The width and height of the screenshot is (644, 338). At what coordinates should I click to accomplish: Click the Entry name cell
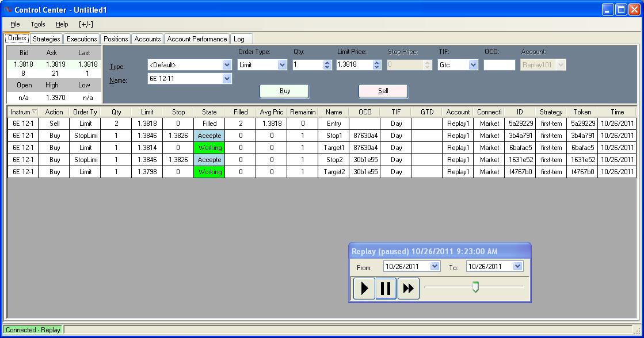[x=333, y=124]
